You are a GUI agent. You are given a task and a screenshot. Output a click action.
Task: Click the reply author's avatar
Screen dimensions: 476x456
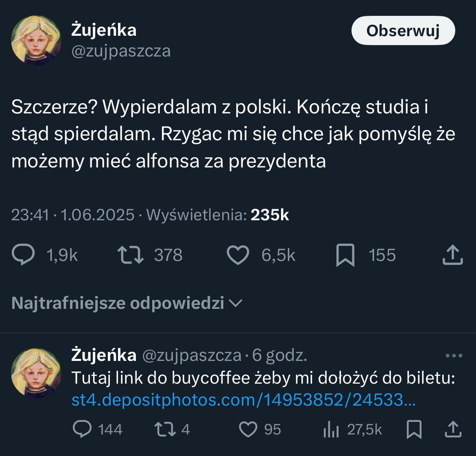[x=36, y=373]
